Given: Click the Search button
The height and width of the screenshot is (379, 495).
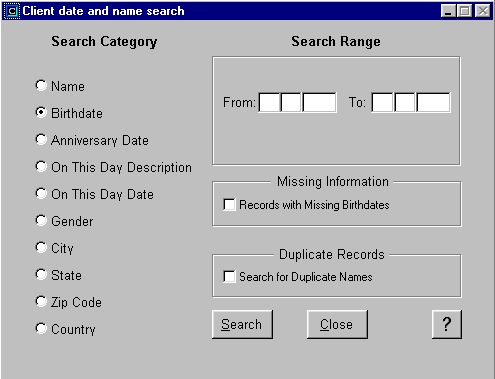Looking at the screenshot, I should click(x=242, y=324).
